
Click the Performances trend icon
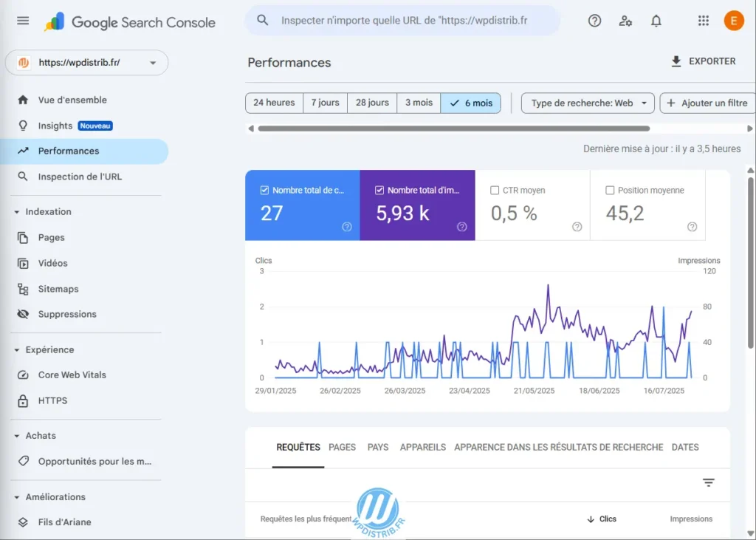tap(23, 151)
